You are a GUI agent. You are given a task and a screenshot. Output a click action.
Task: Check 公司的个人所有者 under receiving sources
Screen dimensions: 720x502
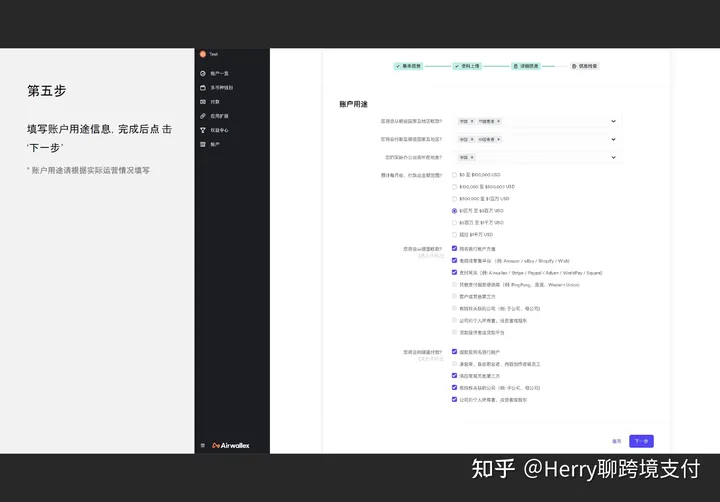tap(454, 320)
